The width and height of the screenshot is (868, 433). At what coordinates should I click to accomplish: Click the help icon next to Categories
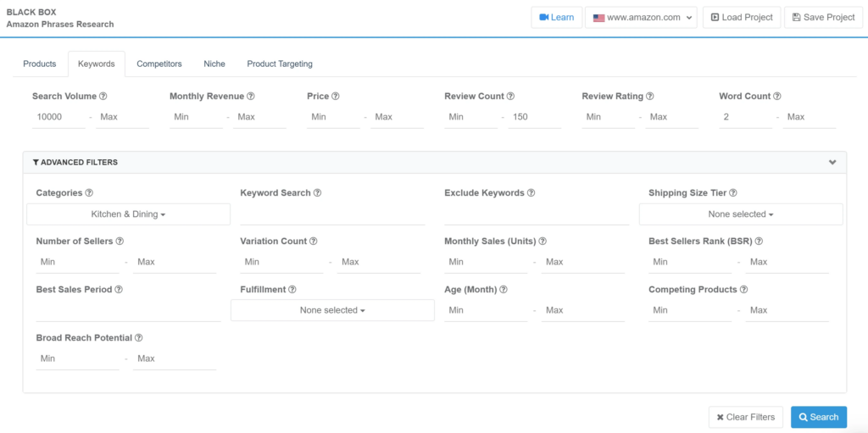pos(89,193)
